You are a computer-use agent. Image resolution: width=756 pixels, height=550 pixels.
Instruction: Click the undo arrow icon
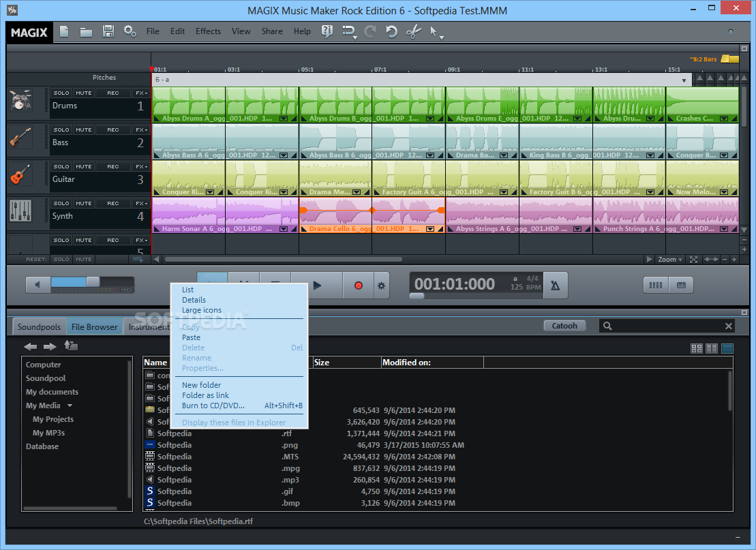pyautogui.click(x=391, y=32)
